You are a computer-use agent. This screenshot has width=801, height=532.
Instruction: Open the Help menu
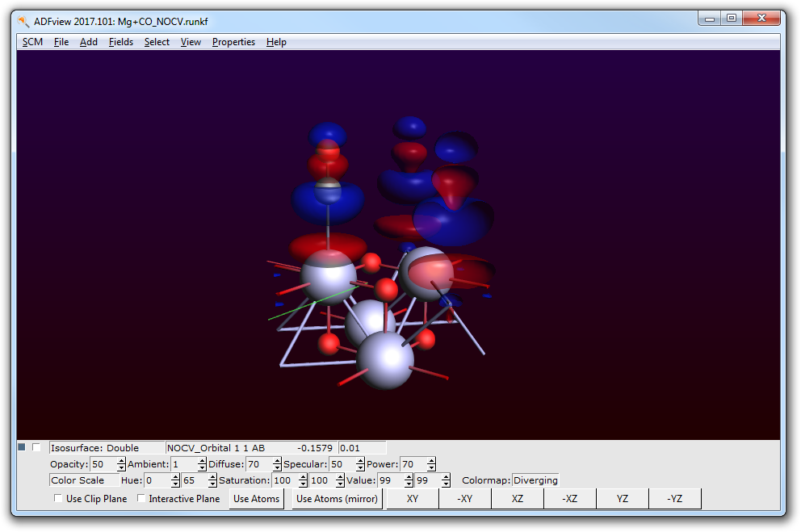(x=276, y=42)
